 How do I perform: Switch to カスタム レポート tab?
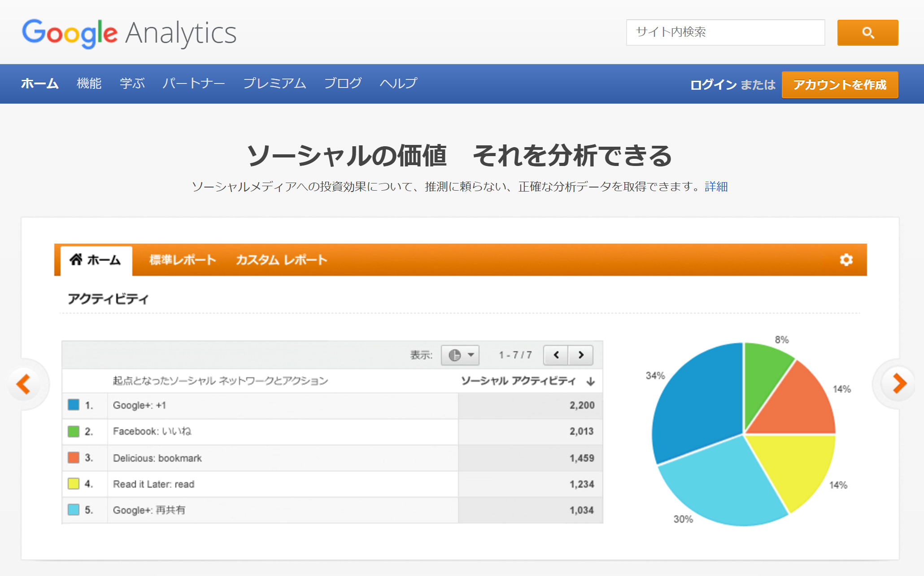[x=281, y=260]
